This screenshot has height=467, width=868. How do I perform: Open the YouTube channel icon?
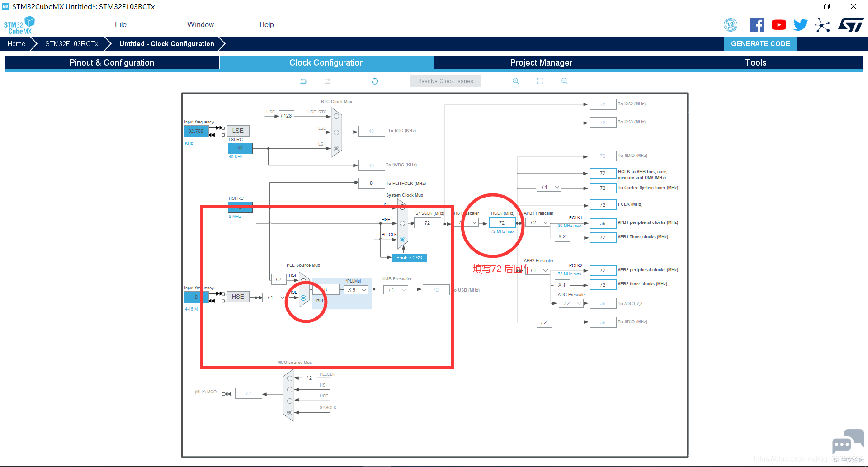point(779,25)
